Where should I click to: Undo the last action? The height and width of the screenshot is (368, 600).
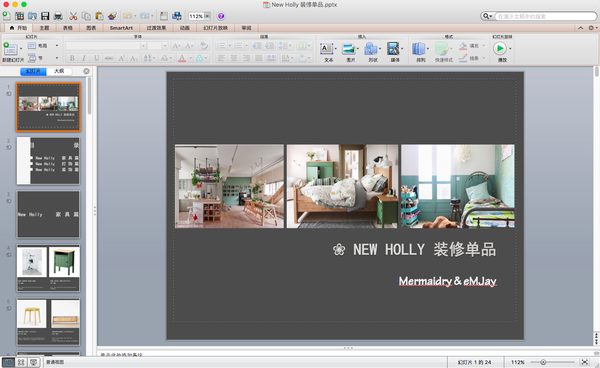pos(127,16)
